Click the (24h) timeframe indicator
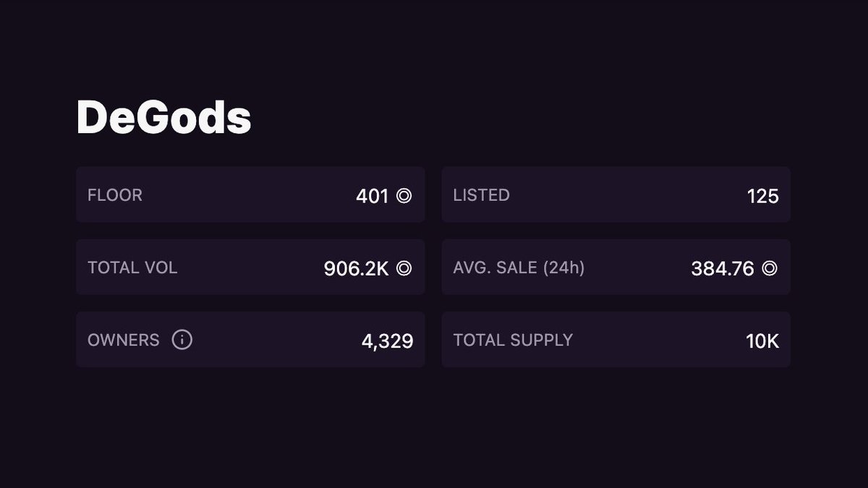The width and height of the screenshot is (868, 488). pyautogui.click(x=563, y=267)
